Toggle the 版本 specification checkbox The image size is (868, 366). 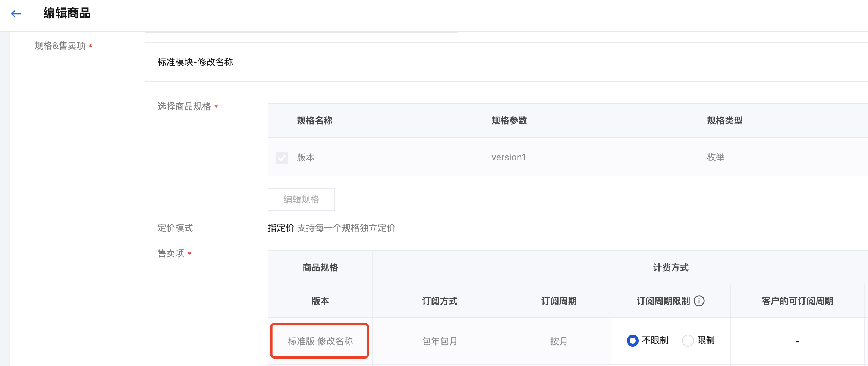(282, 158)
